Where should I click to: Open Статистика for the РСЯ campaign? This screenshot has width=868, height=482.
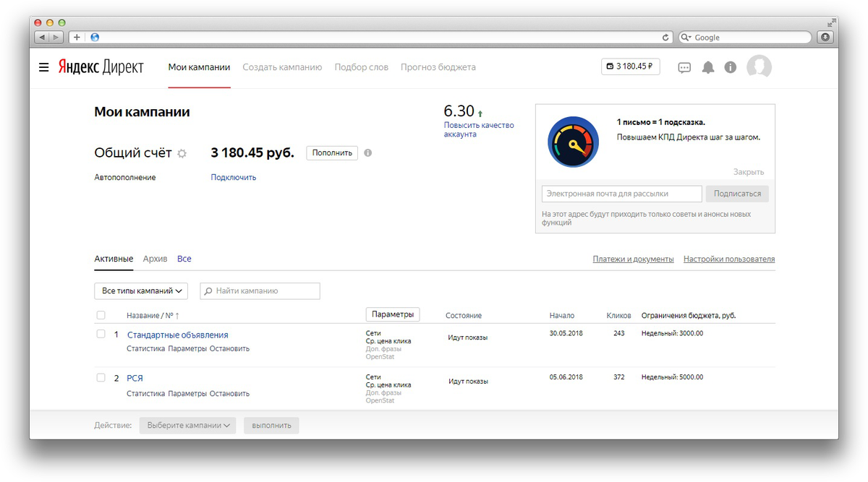145,394
